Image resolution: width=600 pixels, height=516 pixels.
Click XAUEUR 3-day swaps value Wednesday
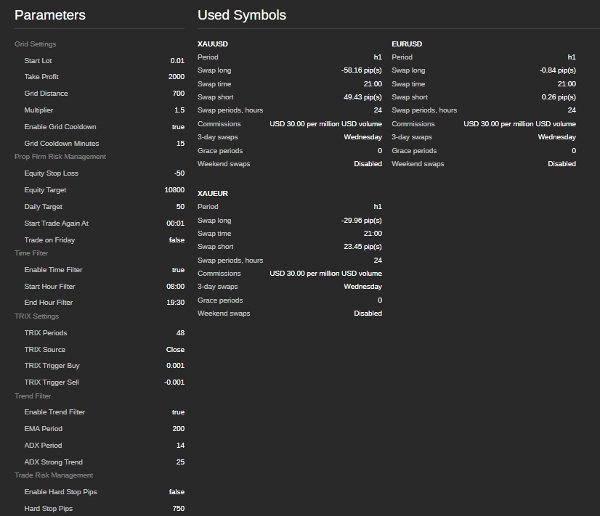click(363, 287)
